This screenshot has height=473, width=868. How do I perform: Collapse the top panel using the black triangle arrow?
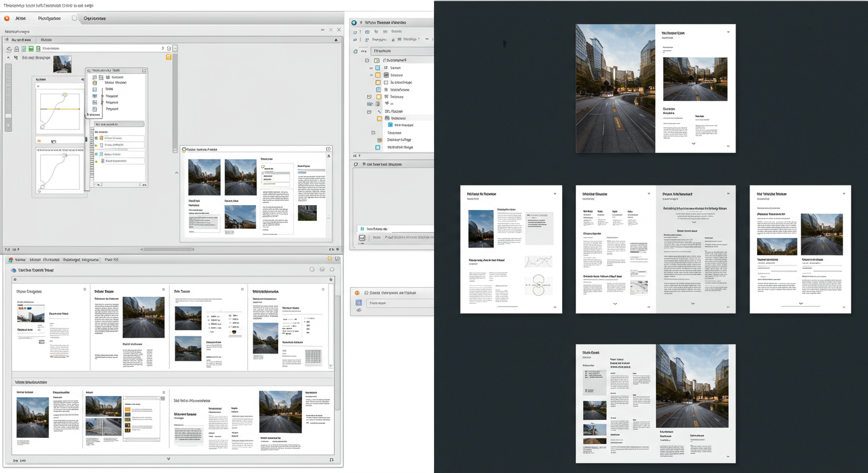(x=336, y=39)
